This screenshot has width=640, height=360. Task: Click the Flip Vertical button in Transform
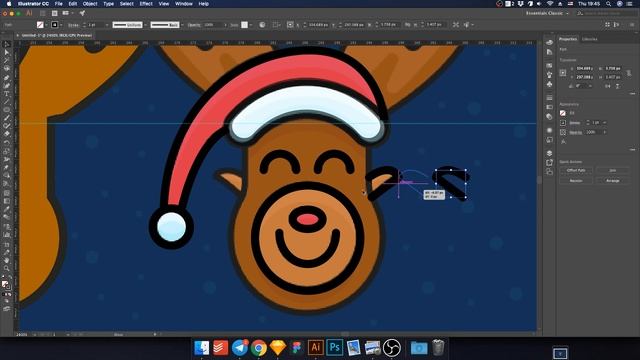coord(618,86)
